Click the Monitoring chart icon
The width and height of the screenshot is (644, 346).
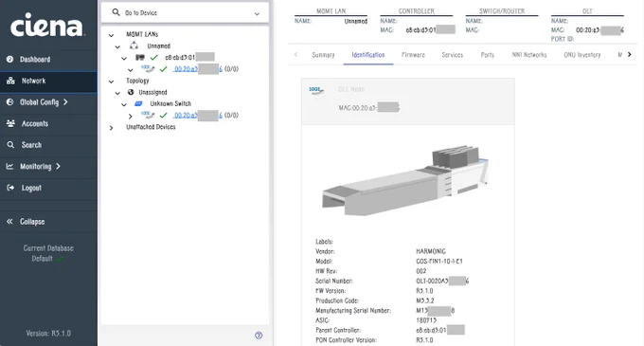pyautogui.click(x=9, y=167)
